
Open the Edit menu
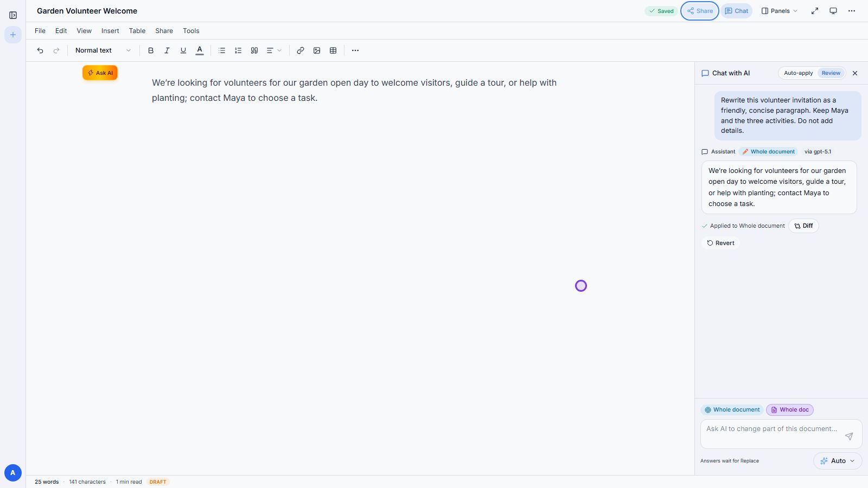(x=61, y=31)
